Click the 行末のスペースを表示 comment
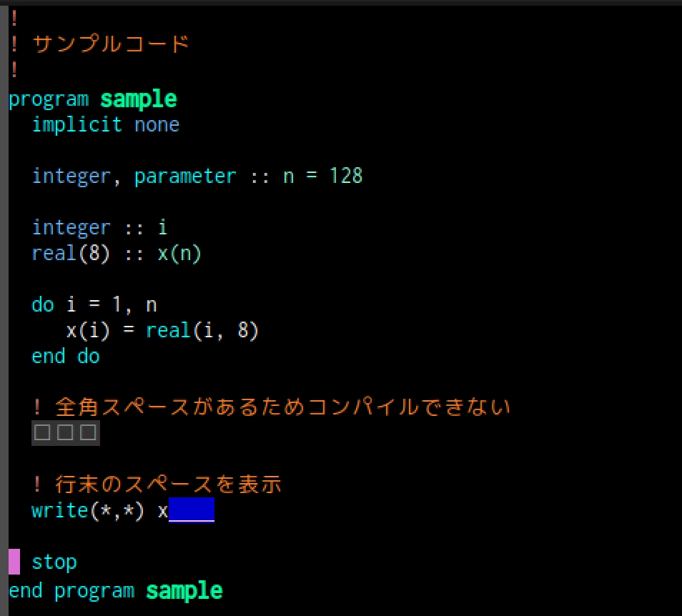 pos(157,485)
